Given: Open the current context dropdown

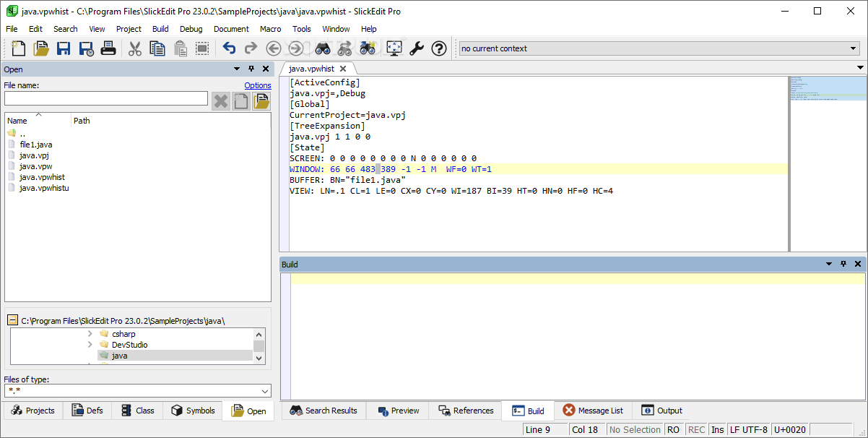Looking at the screenshot, I should (854, 48).
